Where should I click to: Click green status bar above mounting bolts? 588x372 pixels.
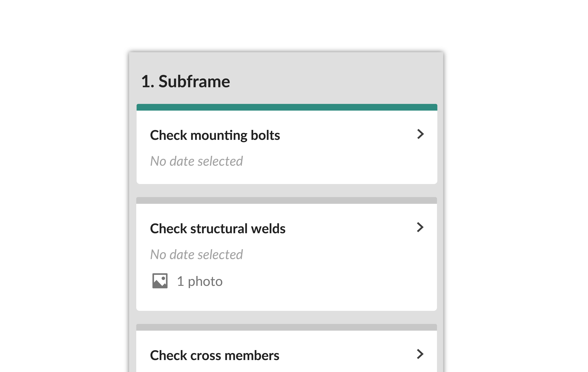click(x=287, y=107)
